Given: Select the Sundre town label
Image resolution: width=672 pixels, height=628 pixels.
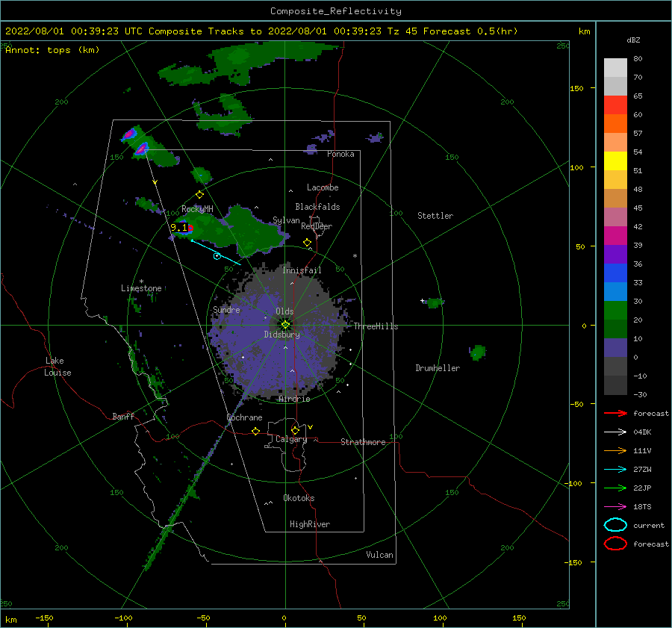Looking at the screenshot, I should coord(226,309).
